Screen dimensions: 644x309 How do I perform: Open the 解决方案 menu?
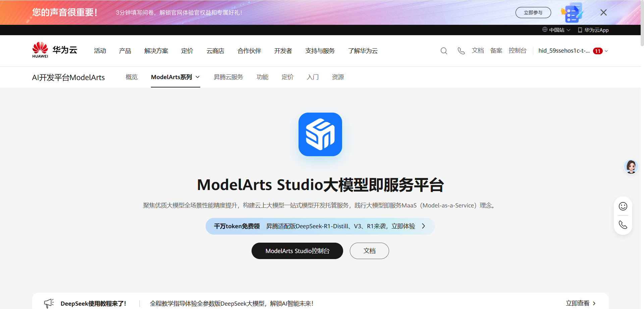156,51
